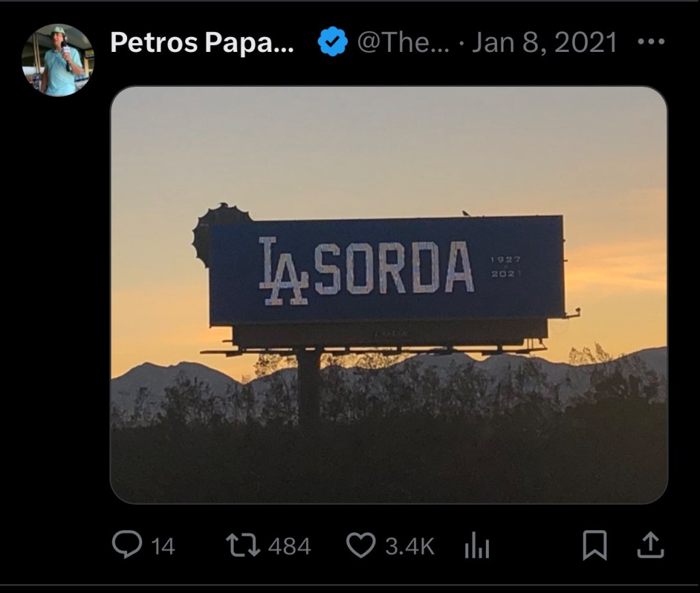Image resolution: width=700 pixels, height=593 pixels.
Task: View post analytics bar chart icon
Action: 476,546
